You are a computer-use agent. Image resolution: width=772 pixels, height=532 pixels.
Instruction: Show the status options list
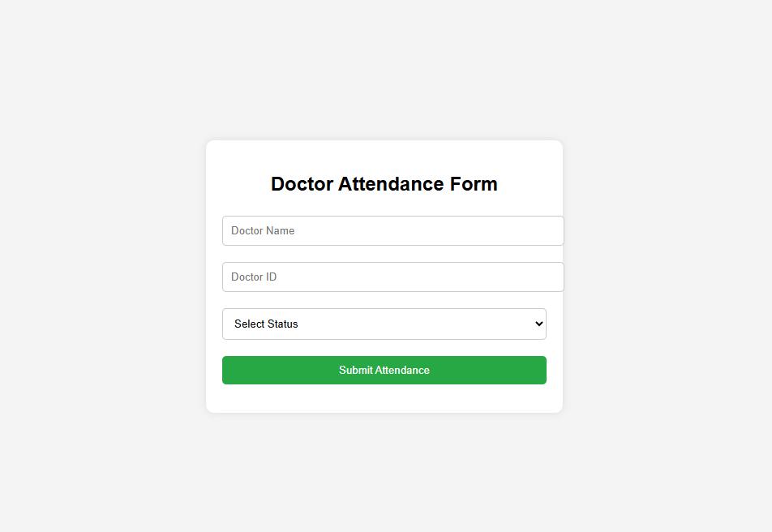384,324
